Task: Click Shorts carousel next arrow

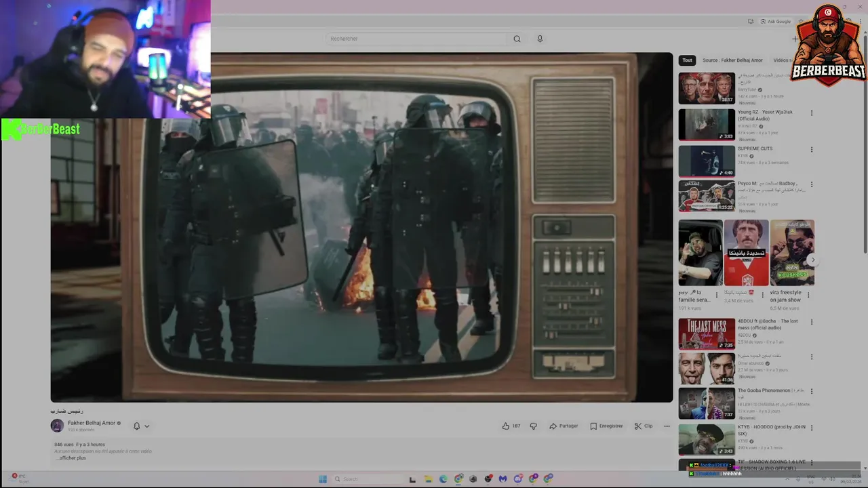Action: point(812,260)
